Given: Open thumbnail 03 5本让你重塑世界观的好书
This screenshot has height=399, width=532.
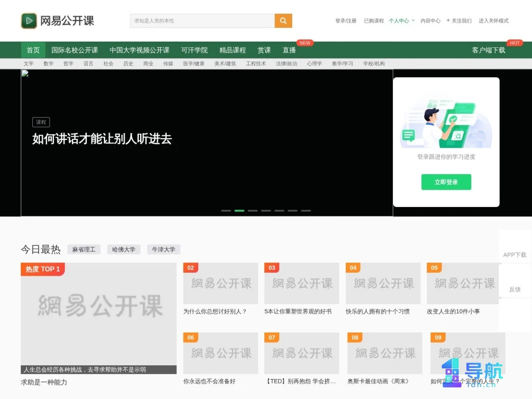Looking at the screenshot, I should pyautogui.click(x=301, y=283).
